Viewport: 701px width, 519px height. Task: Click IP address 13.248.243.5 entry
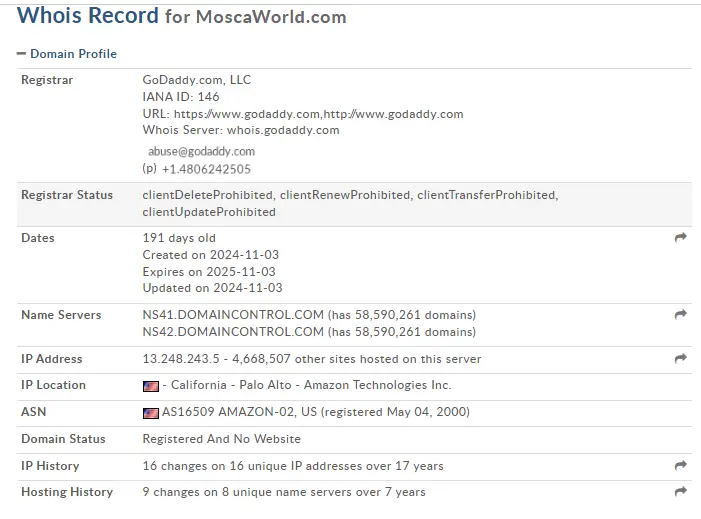[181, 359]
